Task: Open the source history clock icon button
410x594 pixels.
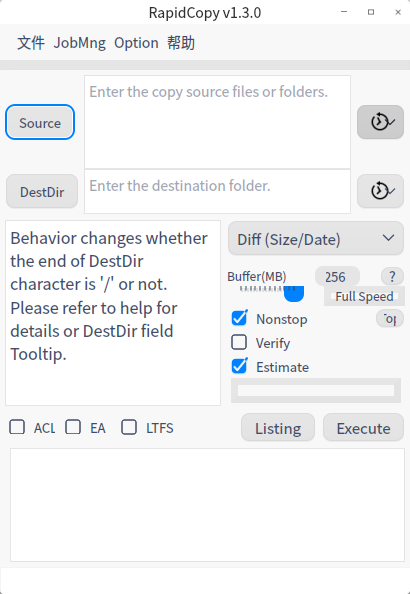Action: tap(380, 122)
